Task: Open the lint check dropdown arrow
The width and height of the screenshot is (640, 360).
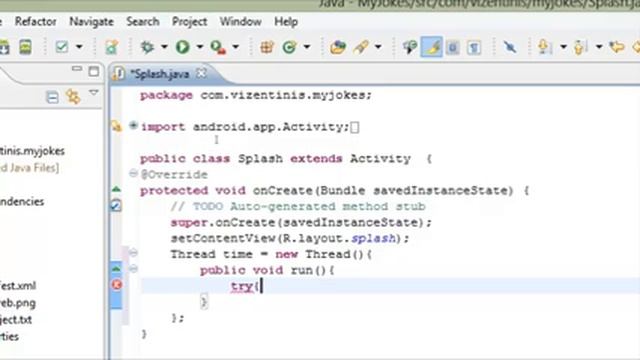Action: (x=79, y=47)
